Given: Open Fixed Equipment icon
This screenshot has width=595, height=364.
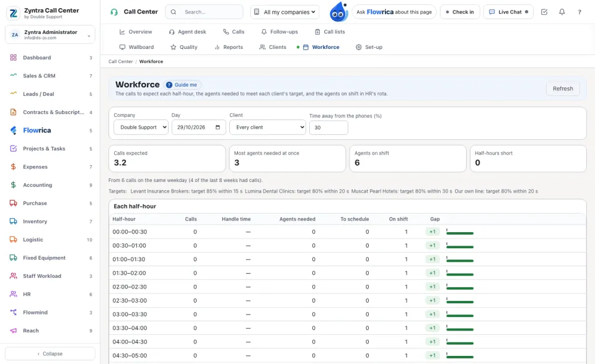Looking at the screenshot, I should click(x=13, y=258).
